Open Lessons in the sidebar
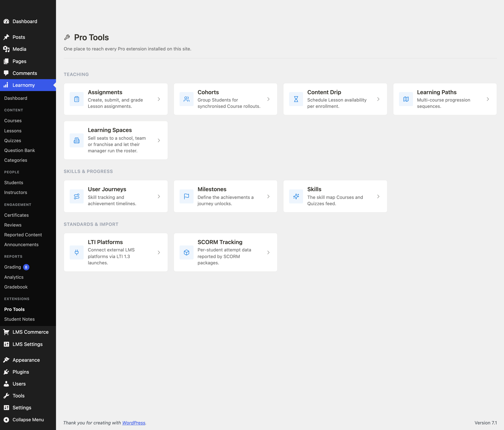Screen dimensions: 504x430 pos(13,131)
